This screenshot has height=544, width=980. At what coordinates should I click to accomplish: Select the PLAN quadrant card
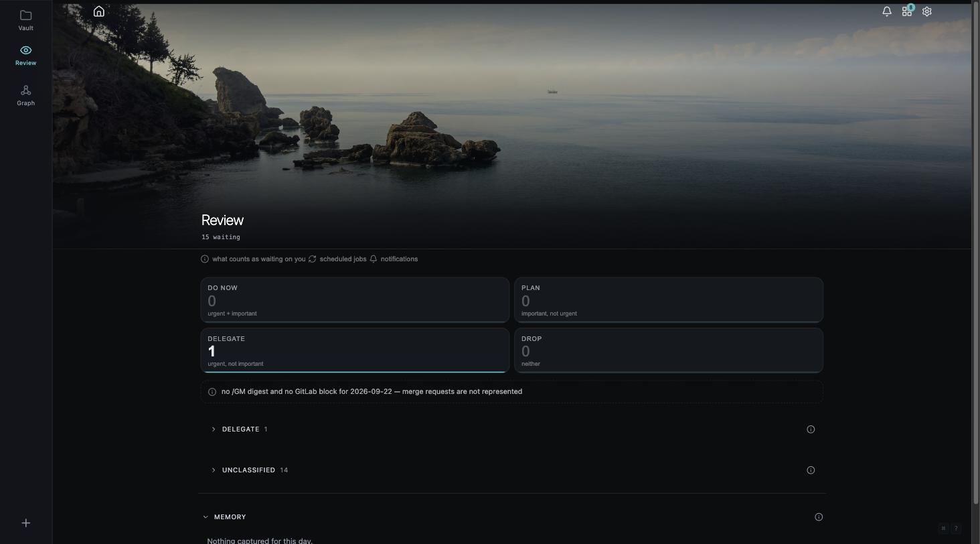pos(669,300)
